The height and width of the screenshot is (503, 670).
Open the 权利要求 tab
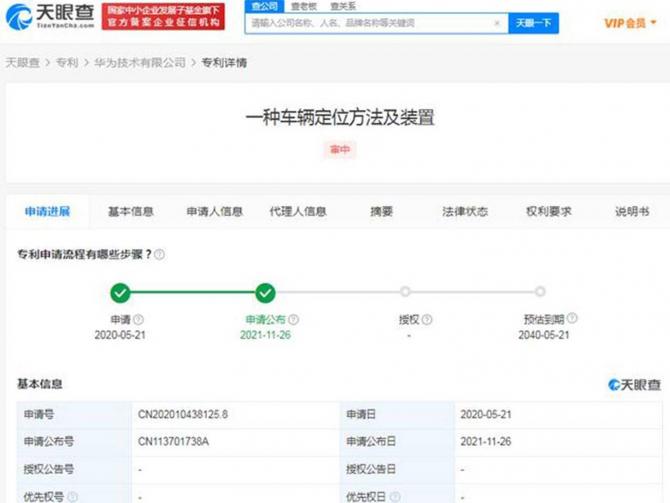[548, 212]
